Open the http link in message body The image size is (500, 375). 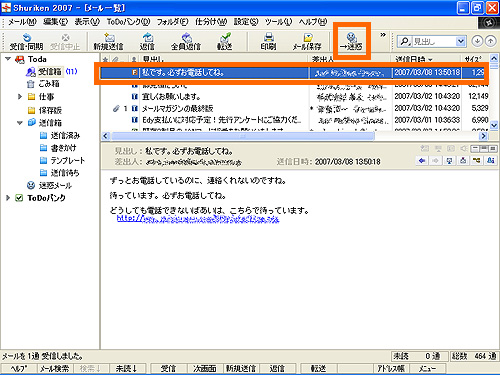pos(198,219)
